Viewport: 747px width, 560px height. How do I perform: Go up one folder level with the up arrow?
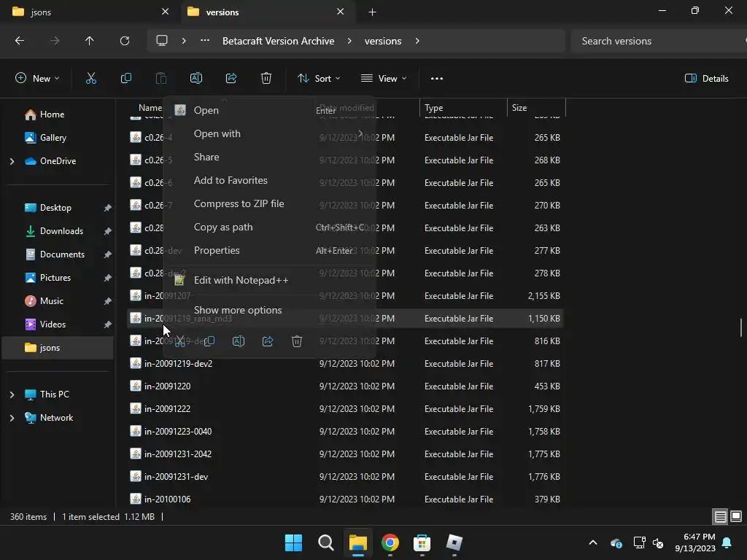coord(89,41)
